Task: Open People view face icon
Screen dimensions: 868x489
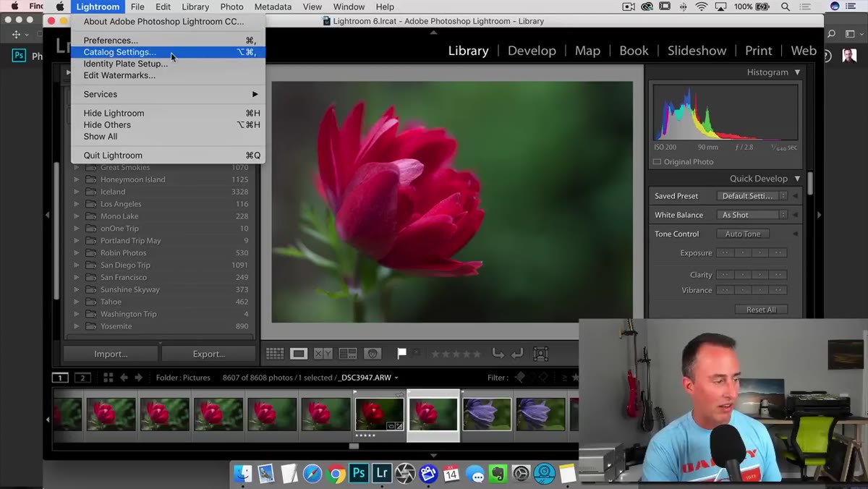Action: pyautogui.click(x=373, y=354)
